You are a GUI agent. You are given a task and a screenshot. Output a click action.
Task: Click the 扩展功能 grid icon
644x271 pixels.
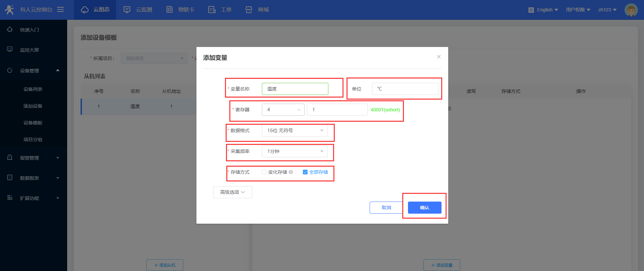[x=10, y=198]
